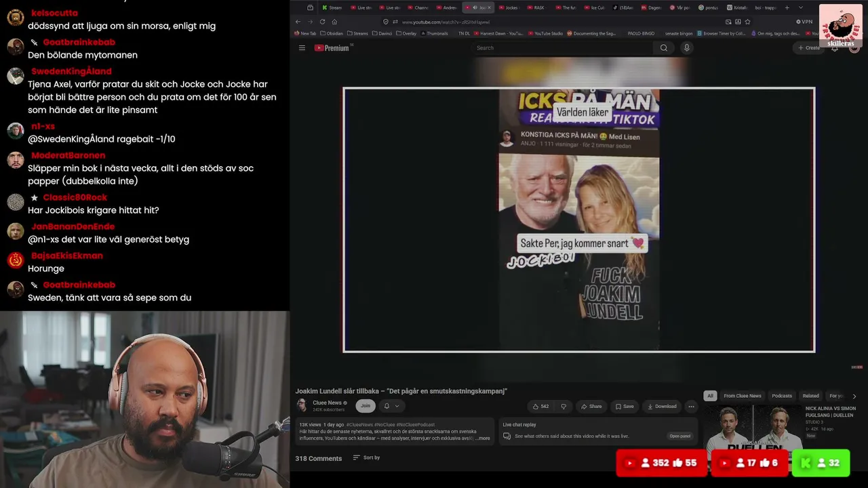Open the YouTube Studio bookmark
The width and height of the screenshot is (868, 488).
[x=545, y=33]
